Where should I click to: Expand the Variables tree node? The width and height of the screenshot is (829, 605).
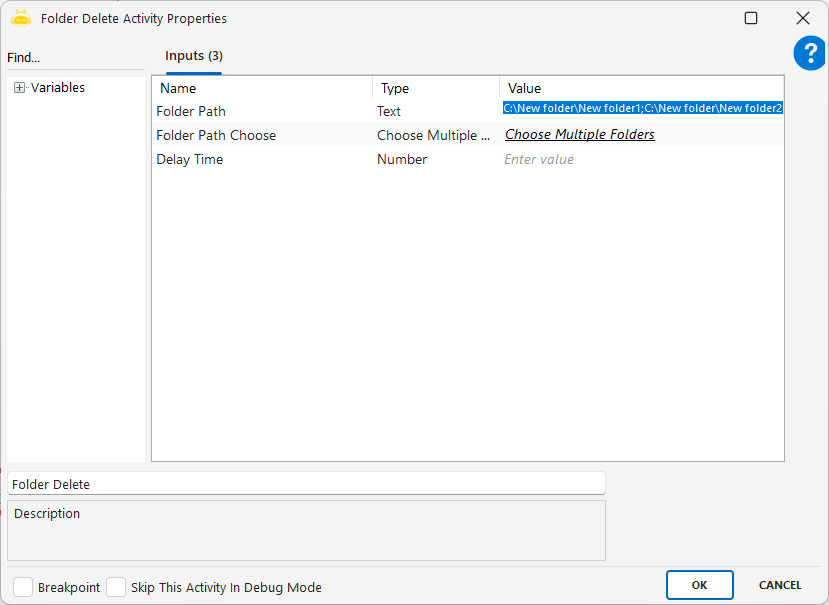coord(19,88)
